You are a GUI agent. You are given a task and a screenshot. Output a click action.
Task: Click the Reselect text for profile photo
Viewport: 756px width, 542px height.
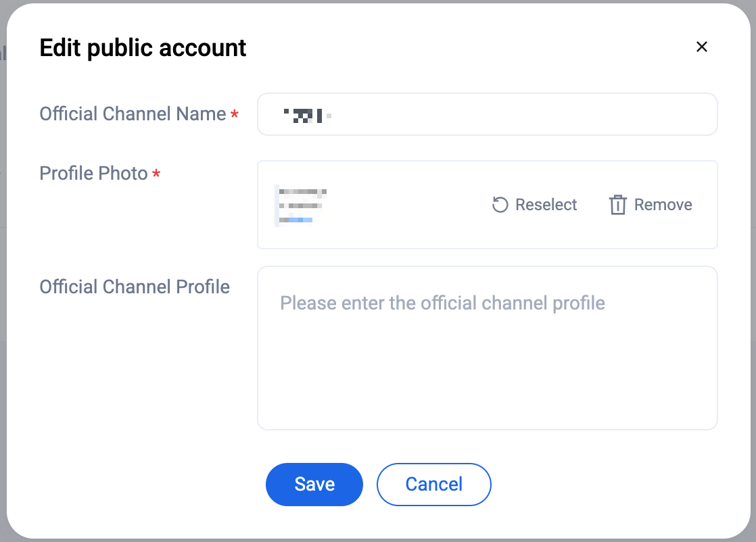tap(546, 205)
